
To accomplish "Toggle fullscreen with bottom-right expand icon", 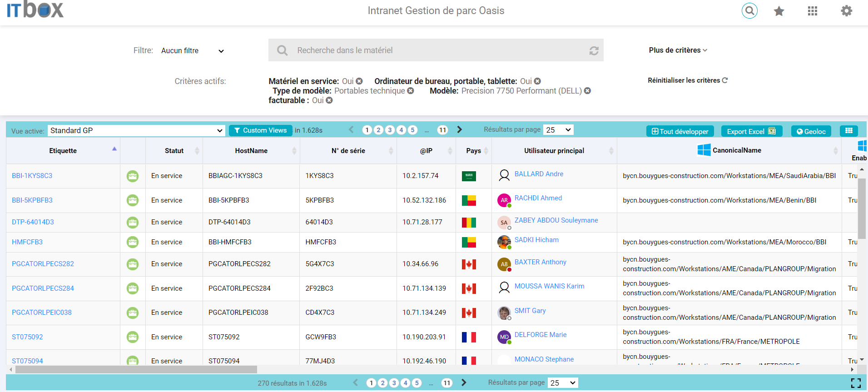I will click(856, 383).
